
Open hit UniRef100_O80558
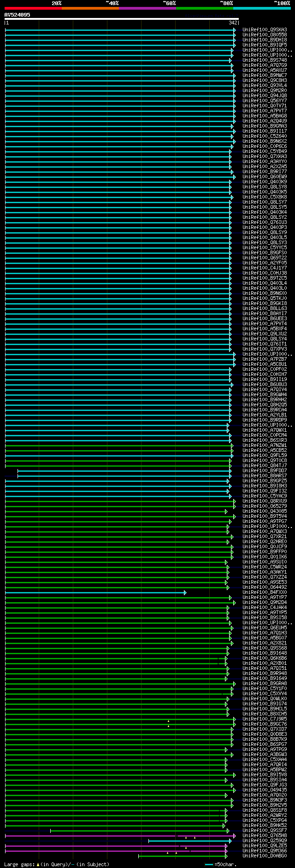pyautogui.click(x=265, y=35)
